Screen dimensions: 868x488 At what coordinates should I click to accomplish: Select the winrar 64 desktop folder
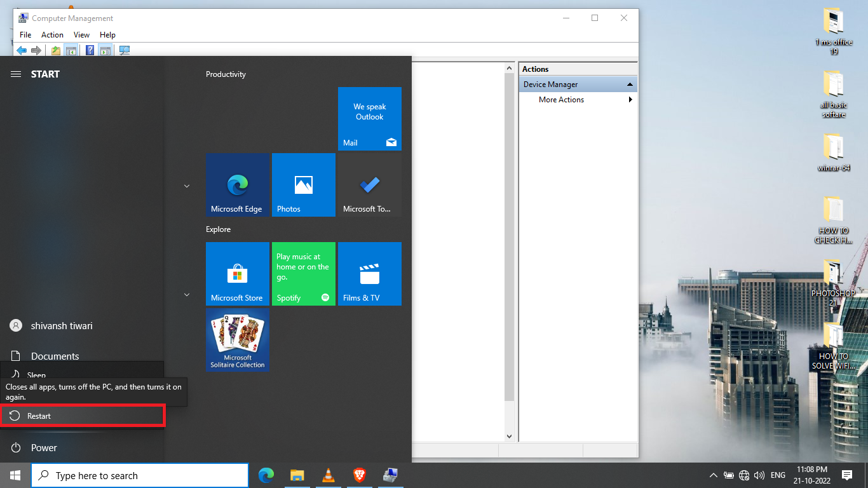(x=834, y=153)
